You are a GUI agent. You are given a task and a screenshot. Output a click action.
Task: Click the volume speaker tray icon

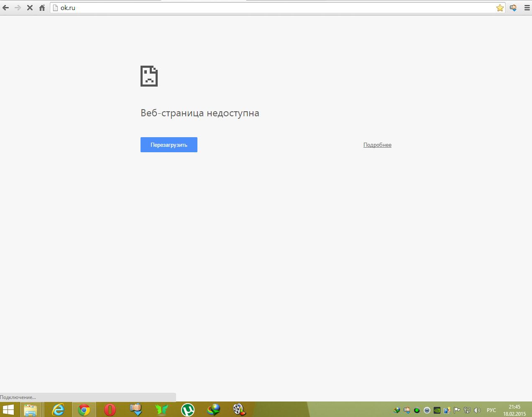[x=477, y=410]
